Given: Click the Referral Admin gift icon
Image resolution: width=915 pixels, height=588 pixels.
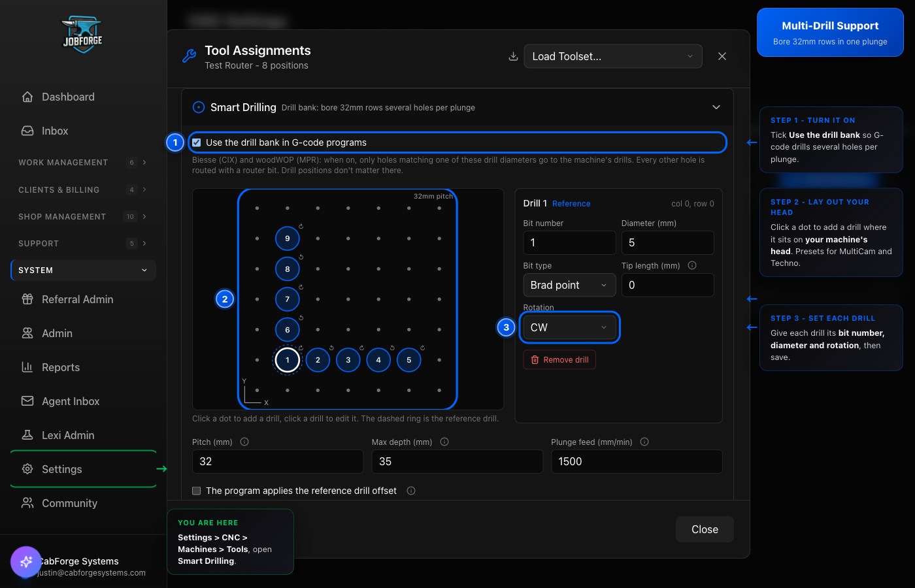Looking at the screenshot, I should (x=27, y=299).
